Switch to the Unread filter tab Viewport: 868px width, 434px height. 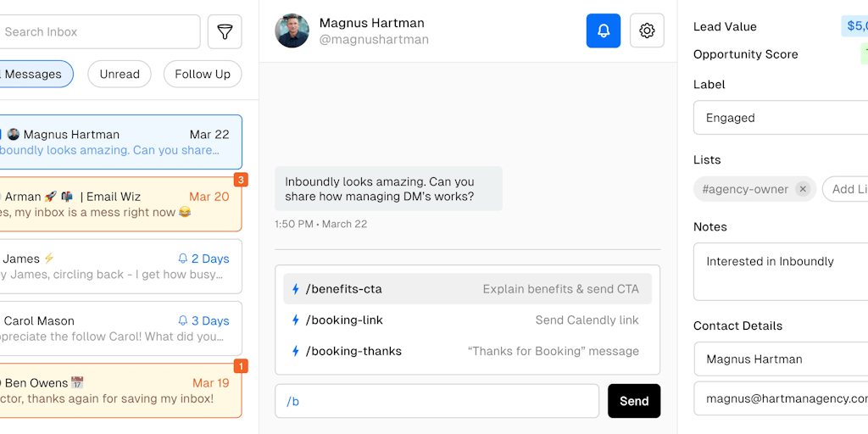point(120,75)
